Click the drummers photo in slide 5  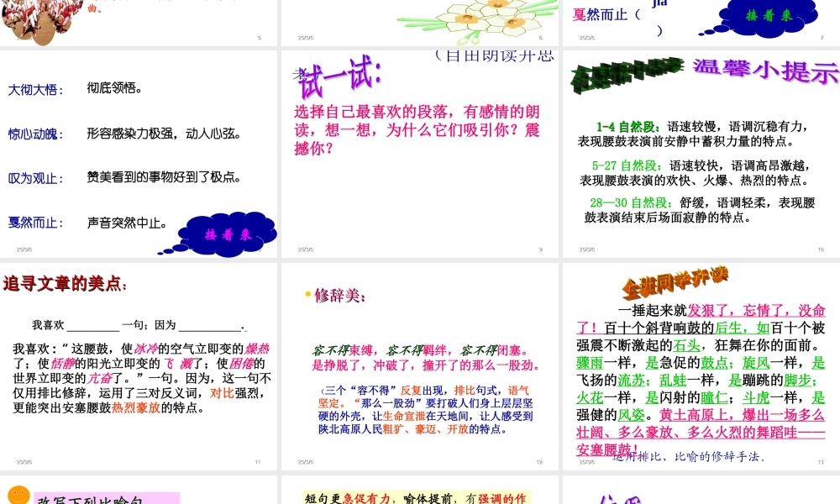tap(43, 22)
